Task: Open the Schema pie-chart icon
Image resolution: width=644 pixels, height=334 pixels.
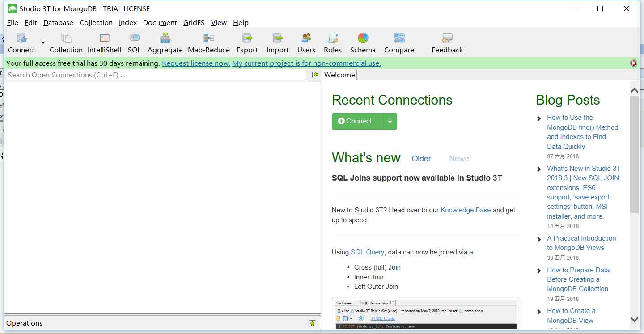Action: (363, 38)
